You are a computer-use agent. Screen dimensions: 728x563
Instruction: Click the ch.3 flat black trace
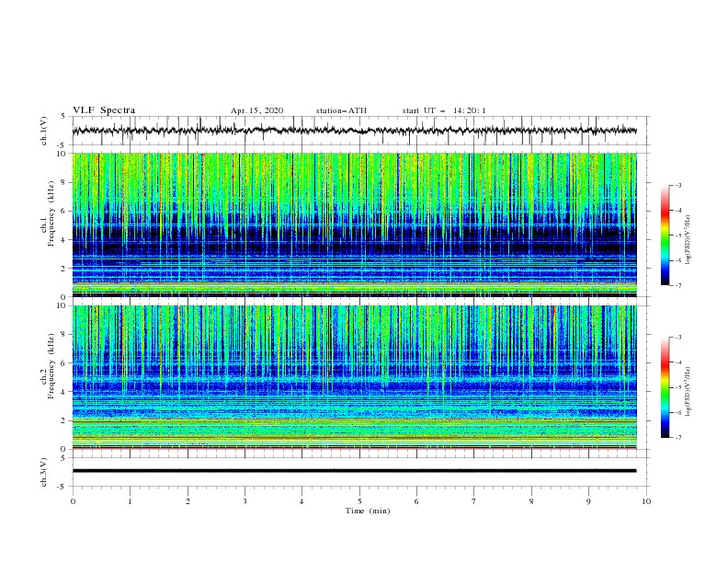coord(355,471)
